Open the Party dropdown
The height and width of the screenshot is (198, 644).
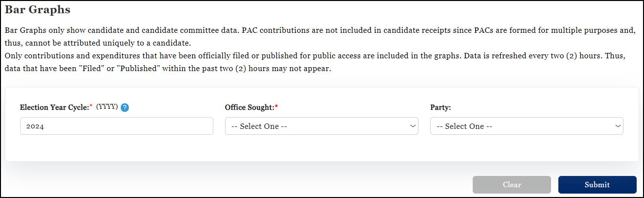(526, 126)
